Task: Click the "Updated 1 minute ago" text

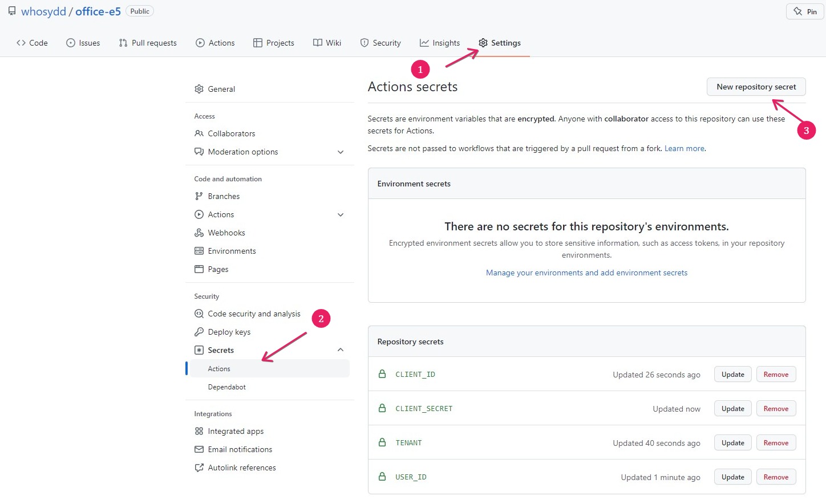Action: coord(661,477)
